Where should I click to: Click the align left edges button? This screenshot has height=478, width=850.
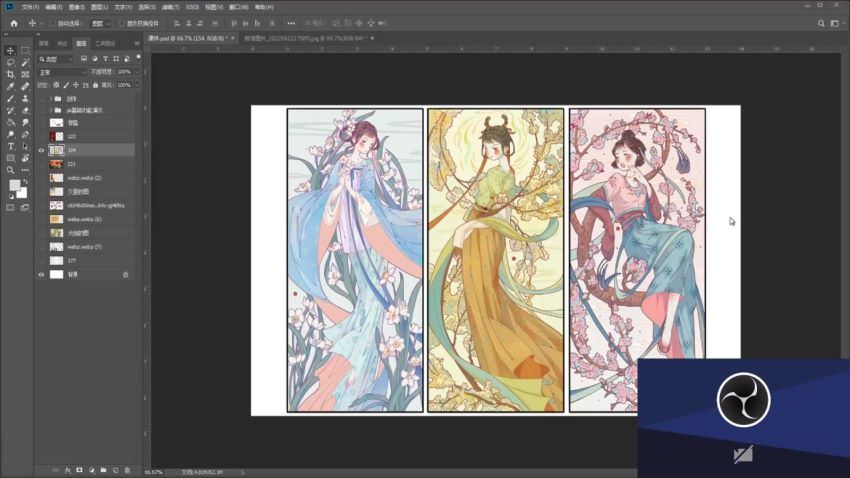[x=177, y=23]
